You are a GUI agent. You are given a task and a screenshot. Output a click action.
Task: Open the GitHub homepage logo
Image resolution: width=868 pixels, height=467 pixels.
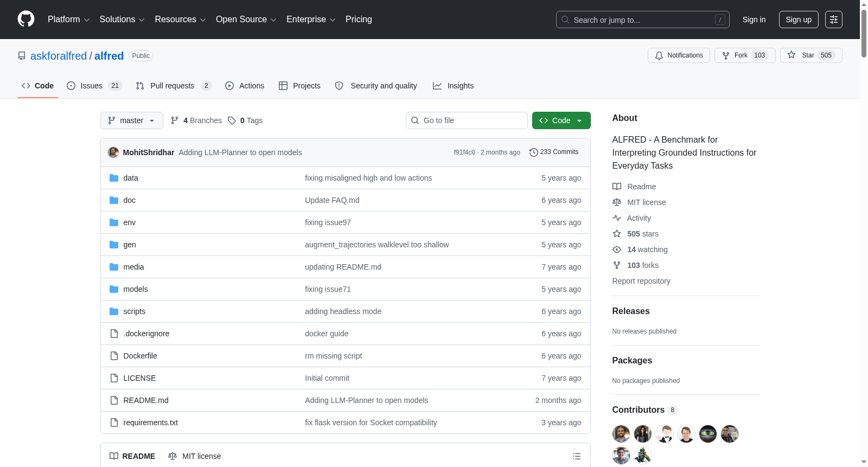coord(26,20)
